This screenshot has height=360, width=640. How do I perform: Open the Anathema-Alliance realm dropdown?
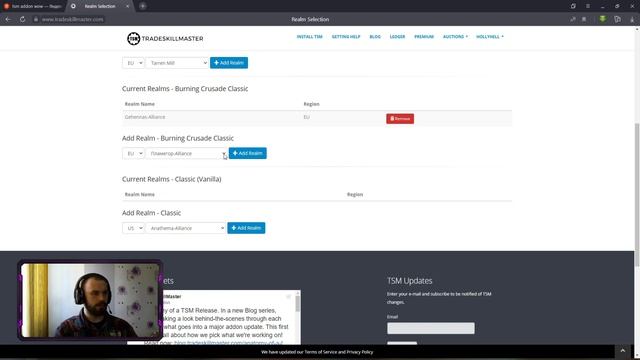coord(186,228)
